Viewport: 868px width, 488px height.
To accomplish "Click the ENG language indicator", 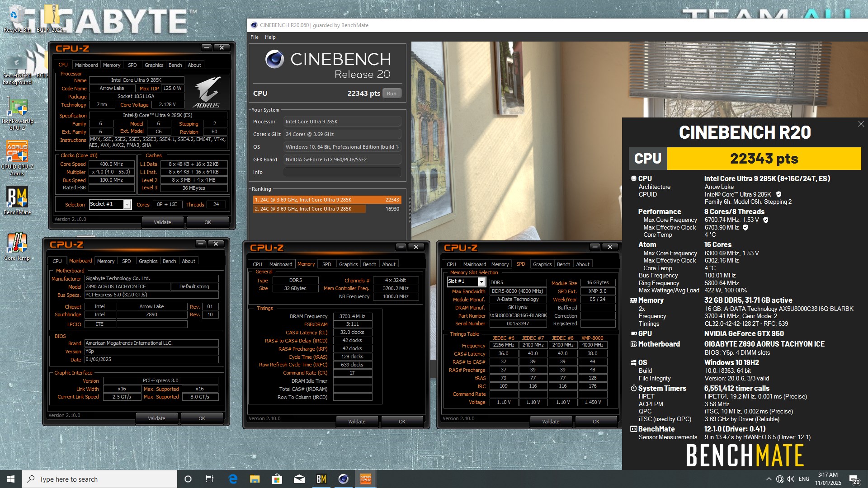I will (804, 479).
